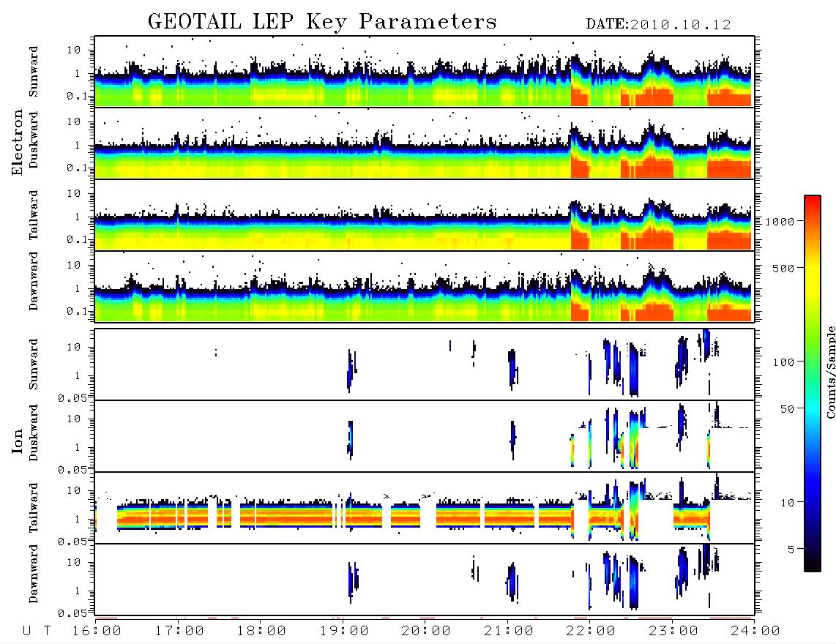Click the 24:00 time tick label
This screenshot has width=836, height=644.
pyautogui.click(x=755, y=631)
